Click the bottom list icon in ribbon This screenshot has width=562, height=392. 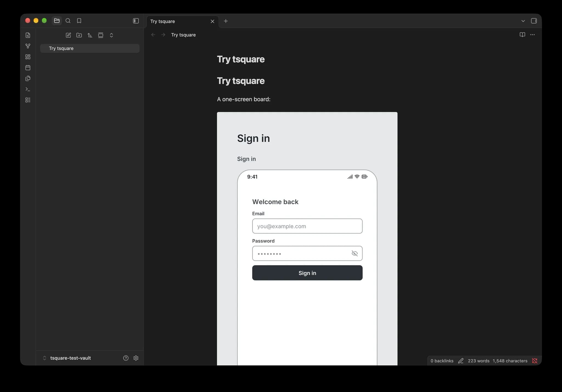click(x=28, y=100)
